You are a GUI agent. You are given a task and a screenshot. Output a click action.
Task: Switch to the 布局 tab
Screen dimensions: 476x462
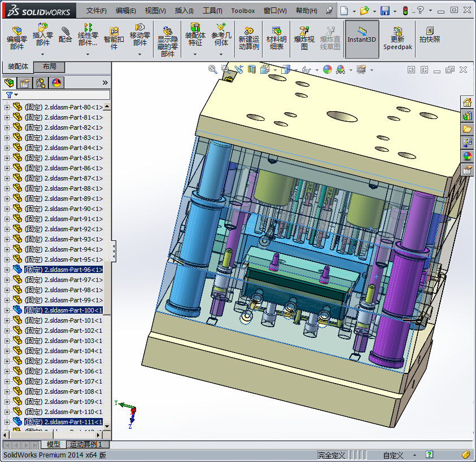click(x=49, y=67)
